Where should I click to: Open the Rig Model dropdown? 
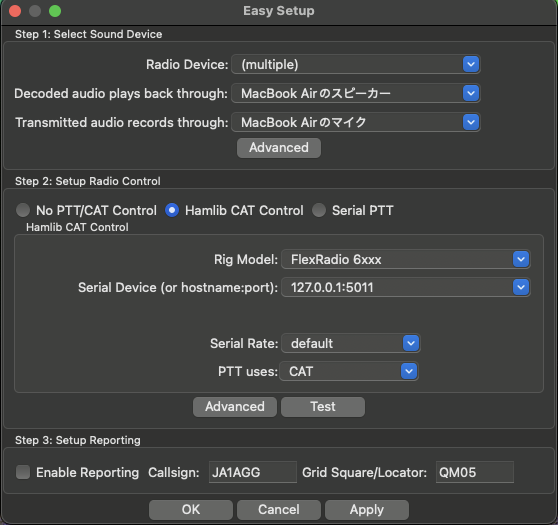(406, 259)
